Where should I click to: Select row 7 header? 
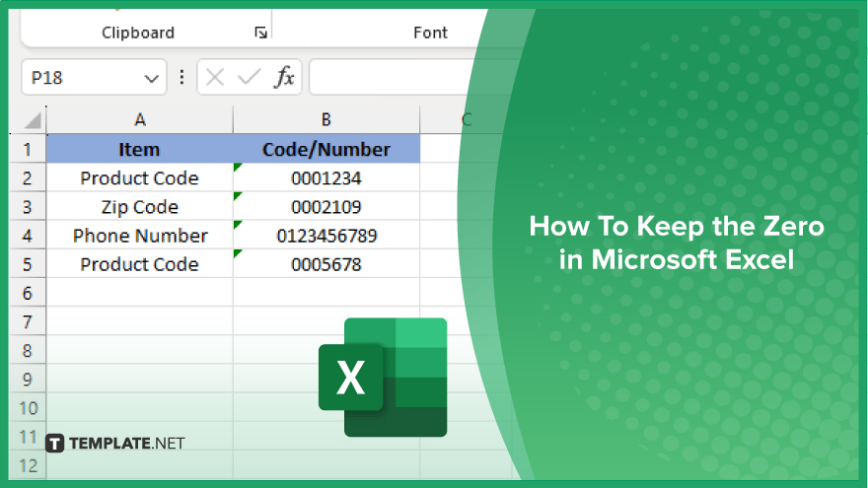28,322
